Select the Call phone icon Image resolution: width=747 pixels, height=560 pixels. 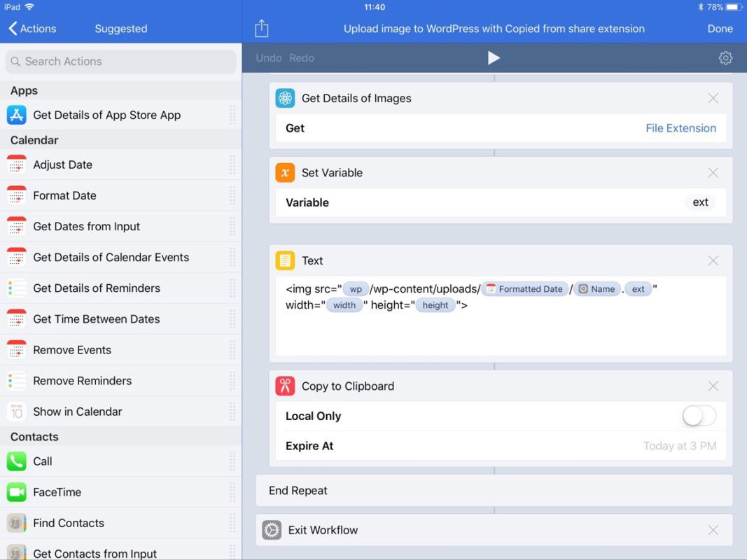click(x=17, y=461)
